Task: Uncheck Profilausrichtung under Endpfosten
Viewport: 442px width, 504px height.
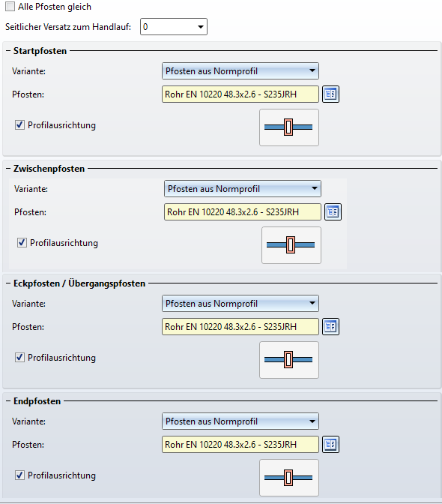Action: [x=19, y=475]
